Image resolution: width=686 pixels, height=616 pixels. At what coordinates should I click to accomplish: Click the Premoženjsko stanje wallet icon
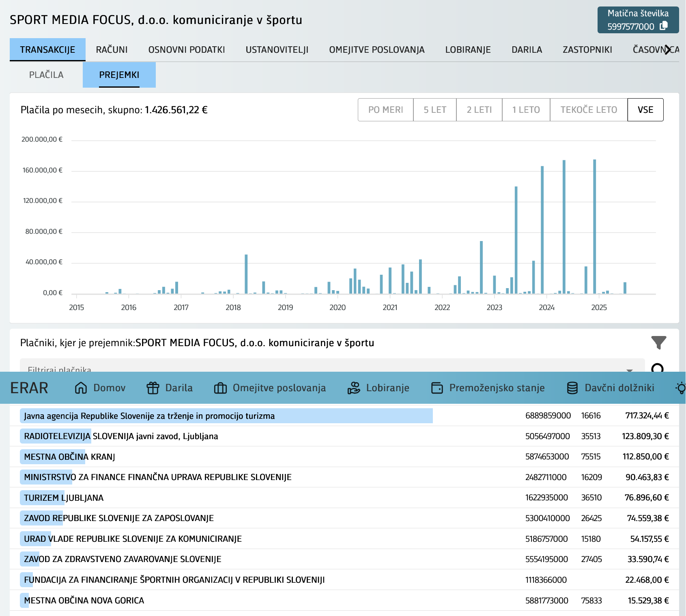pyautogui.click(x=437, y=388)
